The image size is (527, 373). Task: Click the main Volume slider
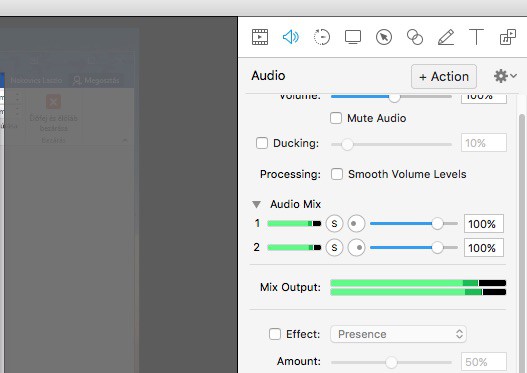[391, 97]
